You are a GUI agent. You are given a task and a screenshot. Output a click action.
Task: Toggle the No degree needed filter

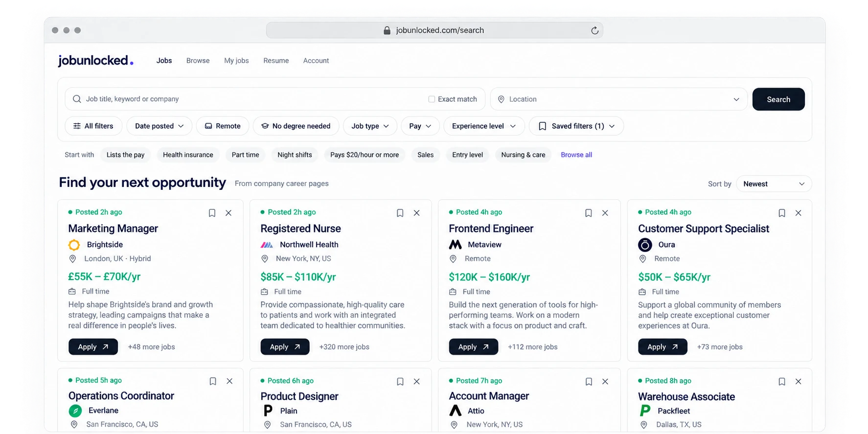click(x=296, y=126)
